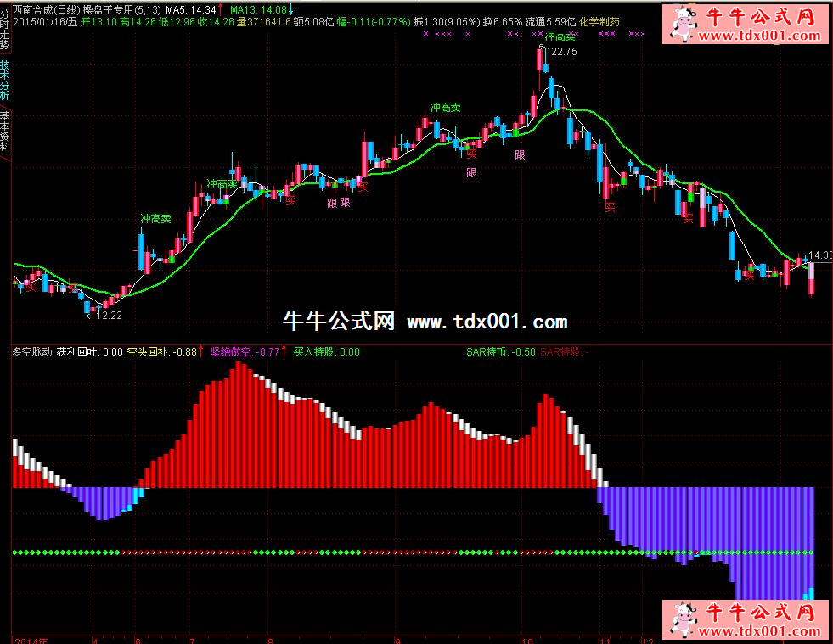The height and width of the screenshot is (644, 833).
Task: Click the green 买入持股 indicator label
Action: pos(316,351)
